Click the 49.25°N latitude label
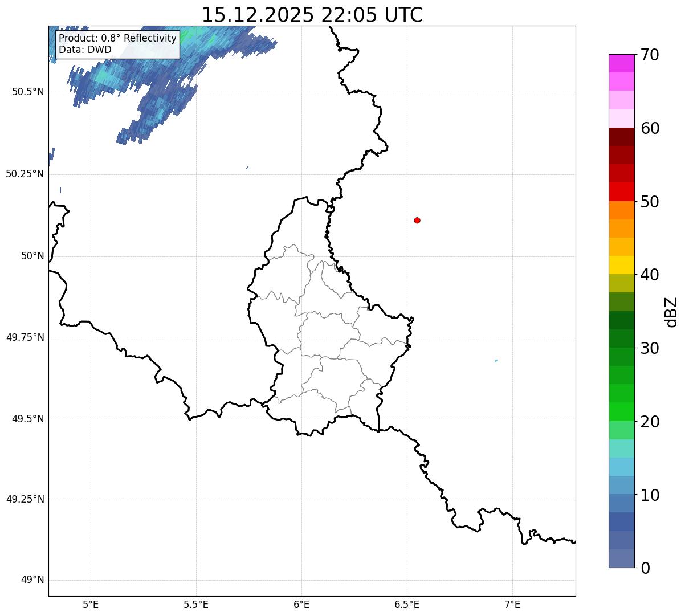685x616 pixels. 25,499
